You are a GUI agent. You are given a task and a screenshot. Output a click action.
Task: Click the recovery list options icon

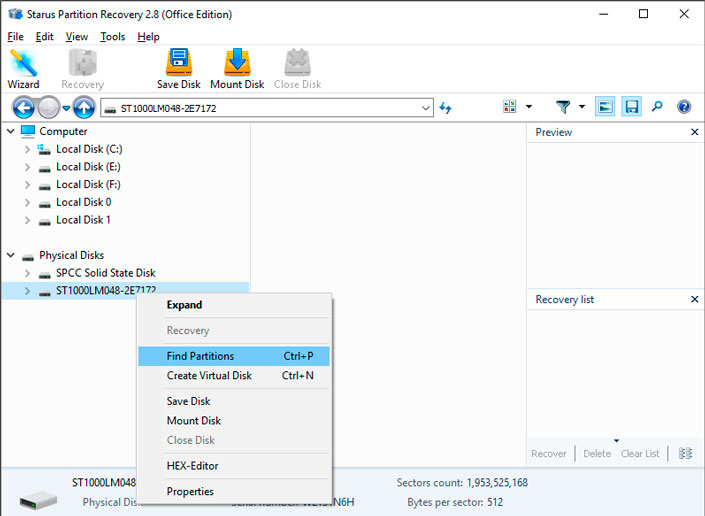(x=685, y=453)
